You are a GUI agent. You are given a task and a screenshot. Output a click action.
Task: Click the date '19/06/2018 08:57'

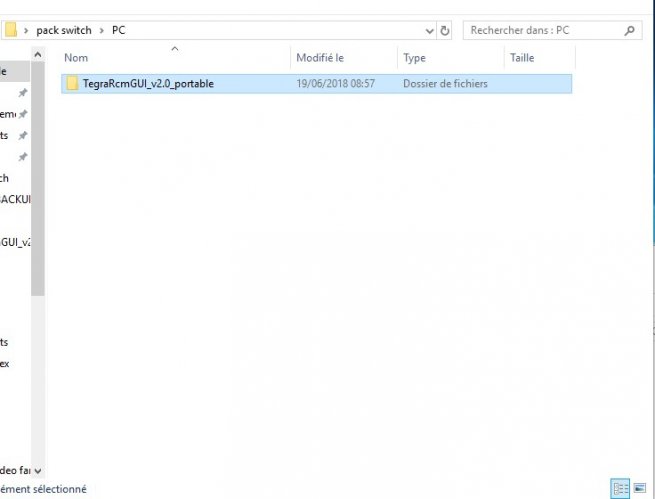coord(335,84)
